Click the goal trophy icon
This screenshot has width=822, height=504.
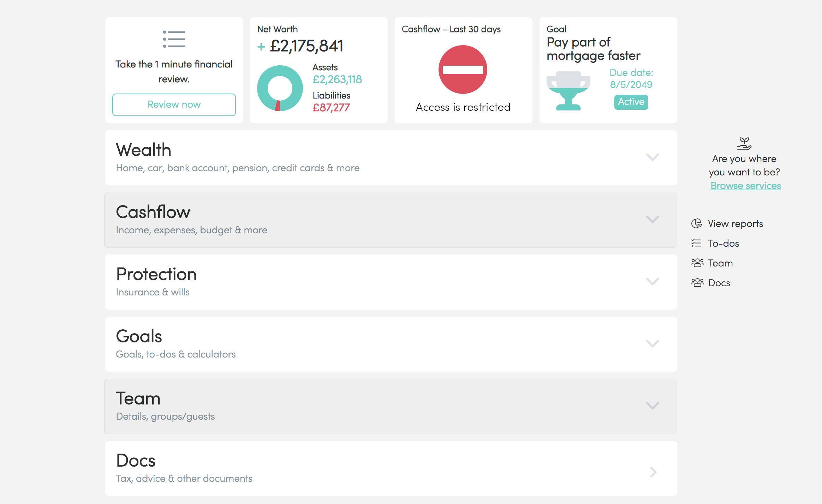point(568,91)
